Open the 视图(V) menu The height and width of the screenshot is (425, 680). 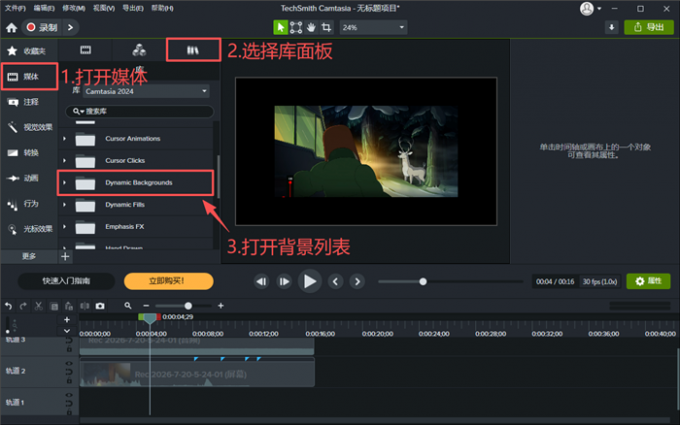point(104,8)
